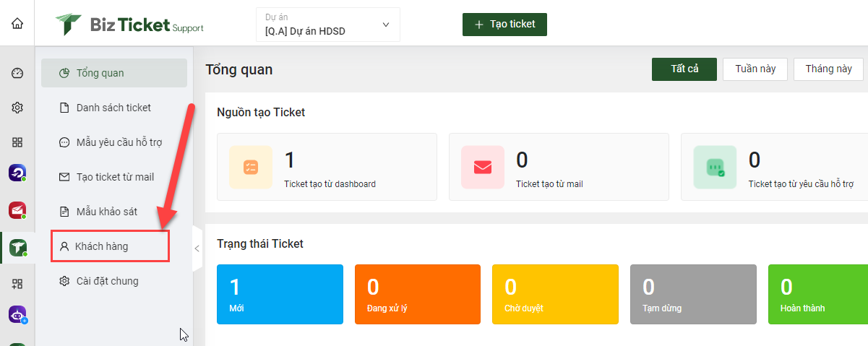Open the green Biz Ticket app icon
868x346 pixels.
pos(17,248)
